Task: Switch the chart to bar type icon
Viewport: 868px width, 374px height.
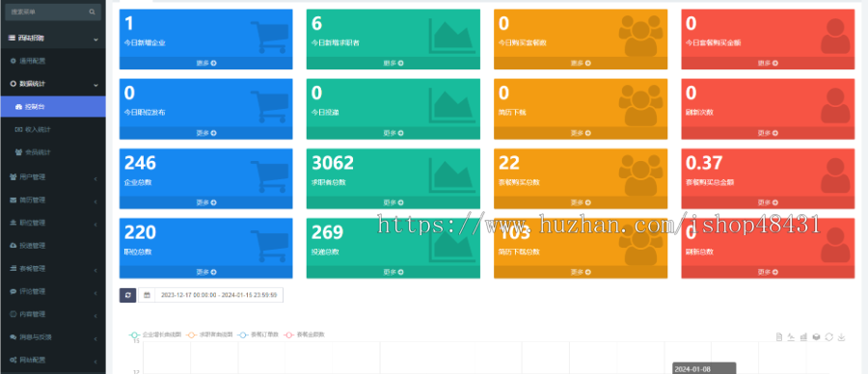Action: click(x=803, y=337)
